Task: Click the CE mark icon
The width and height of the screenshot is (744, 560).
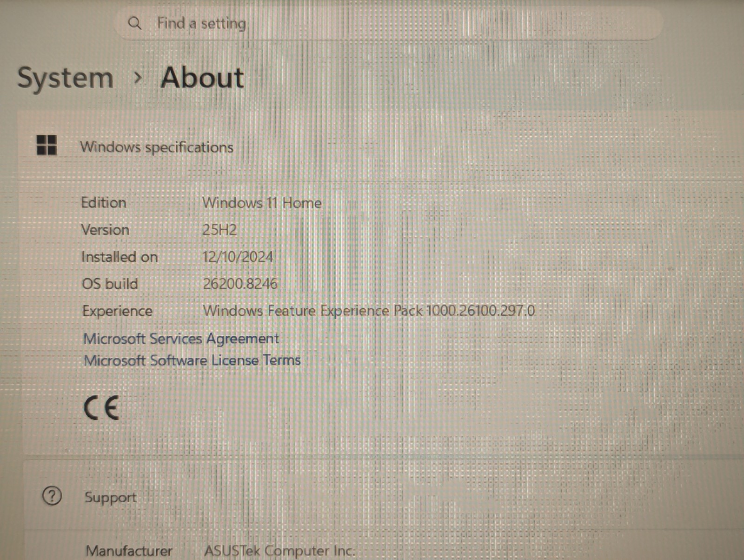Action: pyautogui.click(x=102, y=408)
